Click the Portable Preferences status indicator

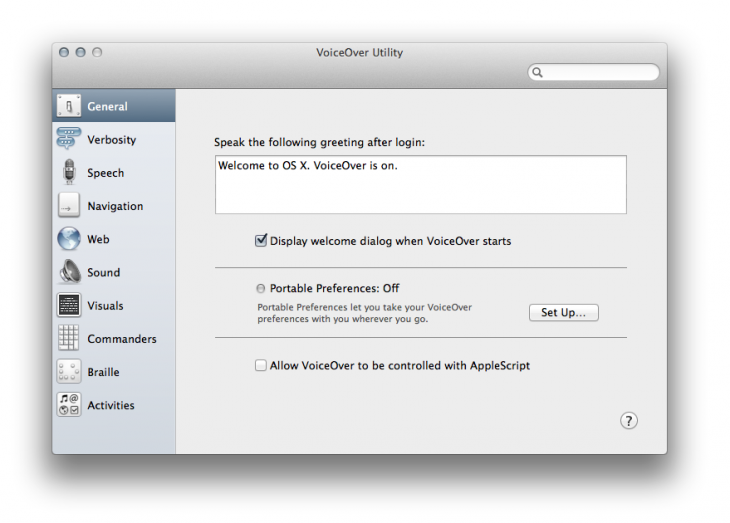pyautogui.click(x=261, y=288)
